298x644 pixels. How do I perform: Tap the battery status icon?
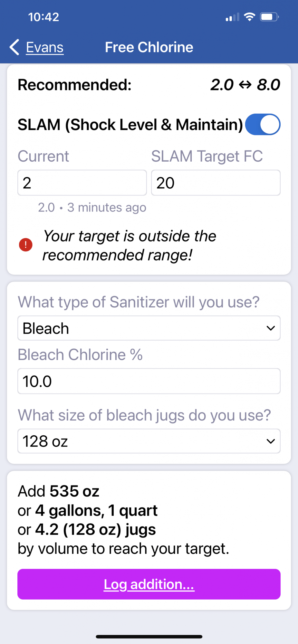(269, 17)
